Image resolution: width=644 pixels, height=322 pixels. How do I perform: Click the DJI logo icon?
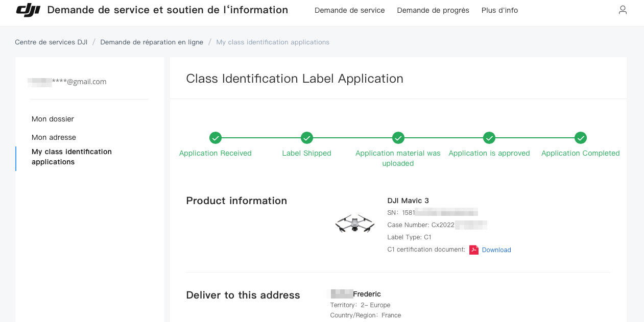click(28, 10)
